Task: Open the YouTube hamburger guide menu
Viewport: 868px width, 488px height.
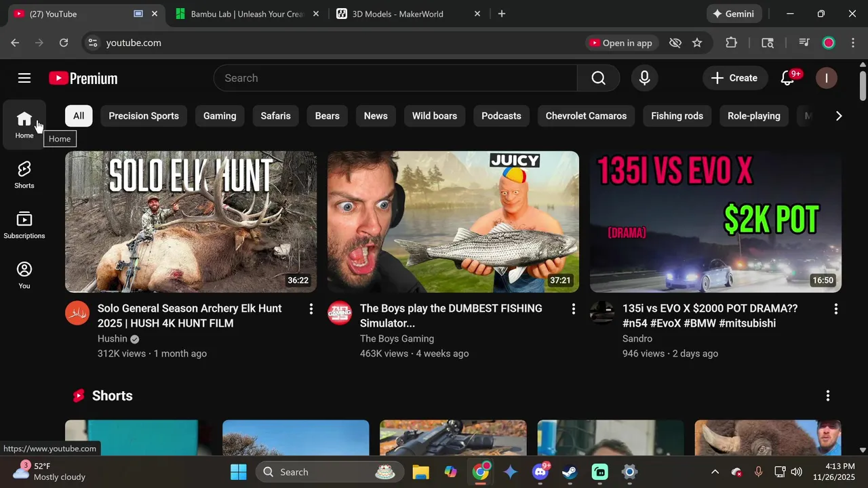Action: pos(24,78)
